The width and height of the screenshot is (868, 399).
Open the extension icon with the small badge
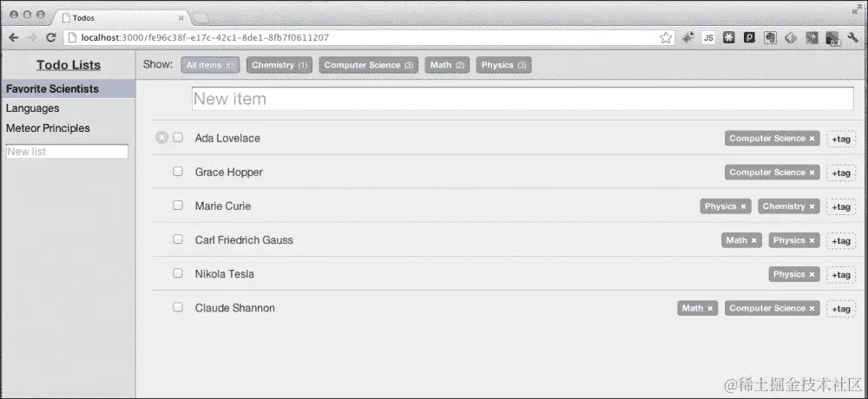point(832,37)
